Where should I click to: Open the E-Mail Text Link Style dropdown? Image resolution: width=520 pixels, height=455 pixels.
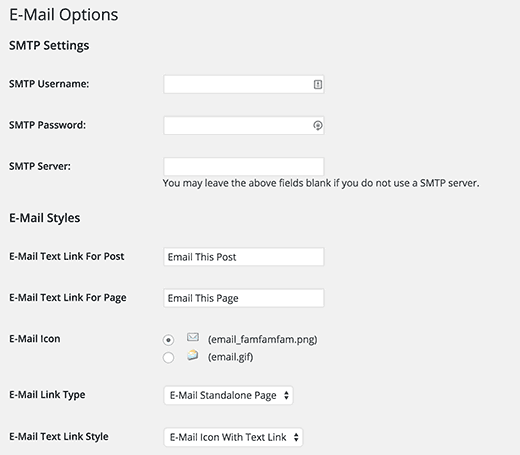233,437
